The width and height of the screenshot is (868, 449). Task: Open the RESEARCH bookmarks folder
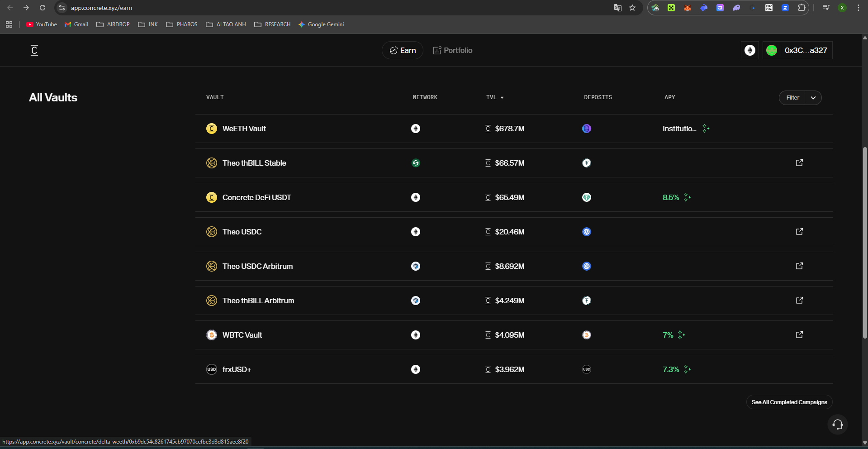(272, 24)
